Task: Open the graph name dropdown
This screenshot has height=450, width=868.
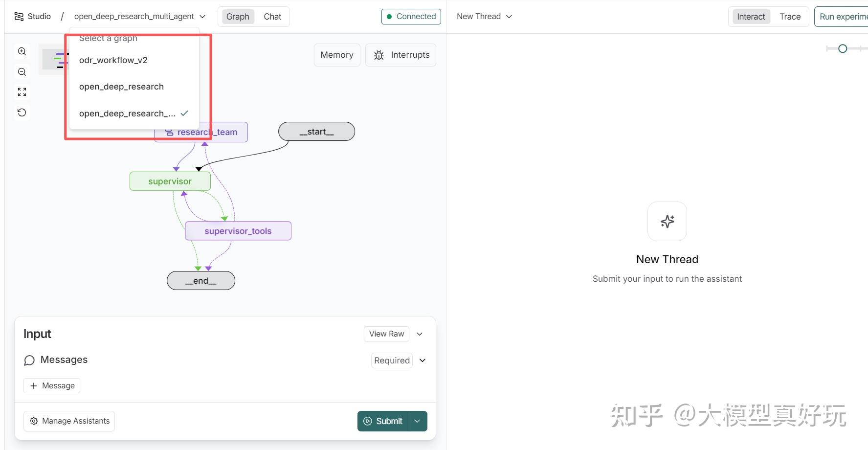Action: click(x=202, y=16)
